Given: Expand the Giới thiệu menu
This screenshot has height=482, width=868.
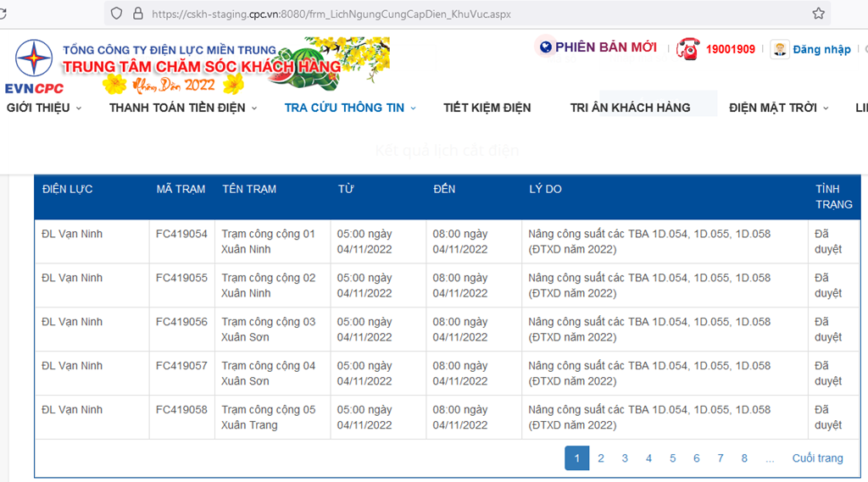Looking at the screenshot, I should (44, 108).
